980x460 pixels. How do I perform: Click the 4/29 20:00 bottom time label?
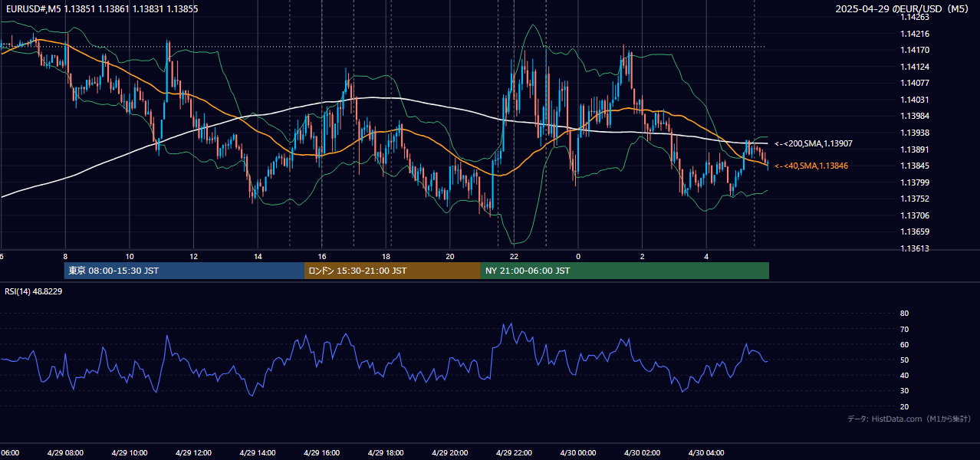450,452
